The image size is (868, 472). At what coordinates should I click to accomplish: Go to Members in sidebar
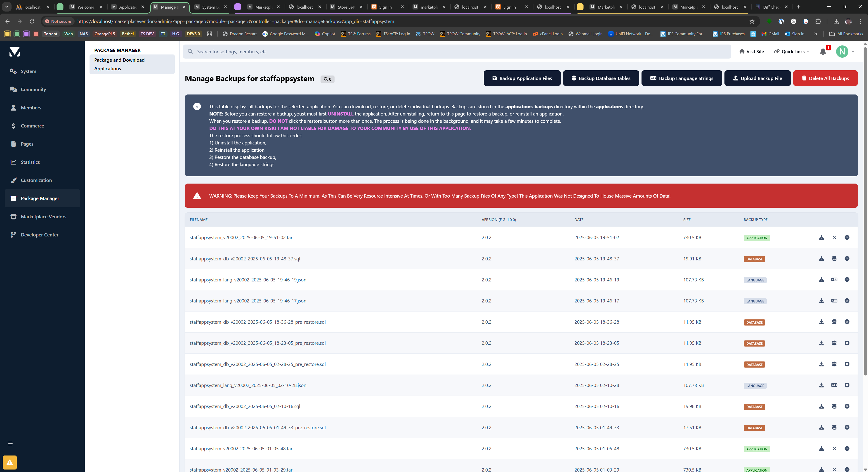pyautogui.click(x=42, y=108)
